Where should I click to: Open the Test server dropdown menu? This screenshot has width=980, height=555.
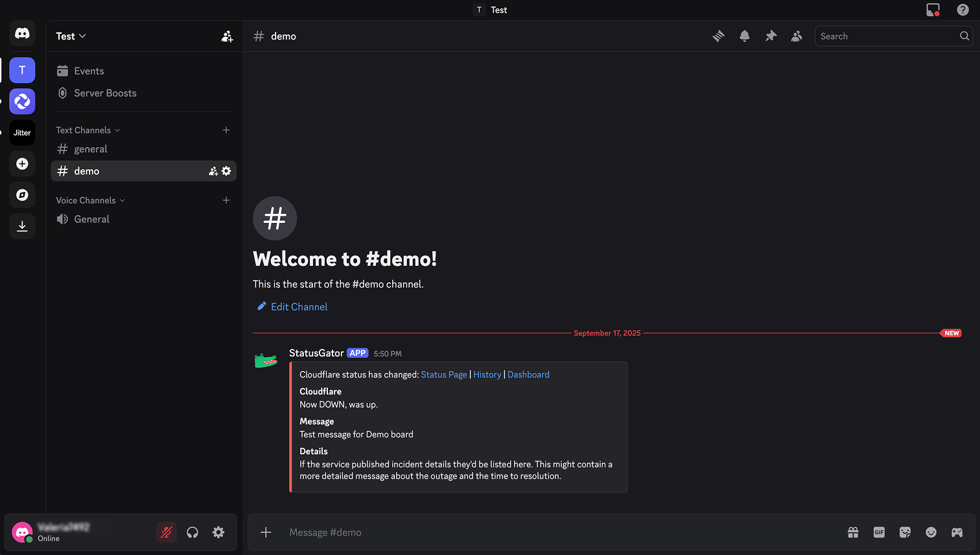[x=71, y=36]
